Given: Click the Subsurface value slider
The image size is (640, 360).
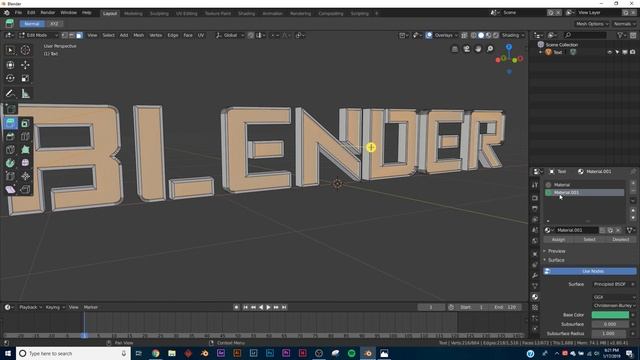Looking at the screenshot, I should 610,324.
